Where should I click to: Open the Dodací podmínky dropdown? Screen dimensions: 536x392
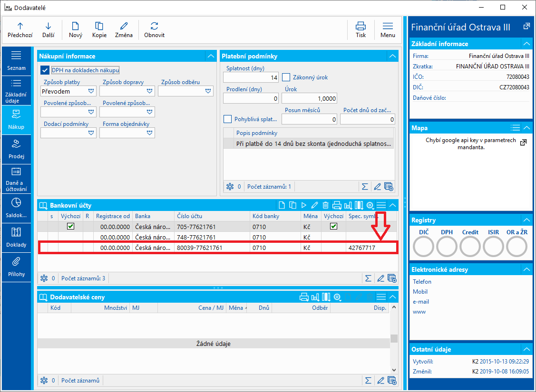[x=91, y=133]
